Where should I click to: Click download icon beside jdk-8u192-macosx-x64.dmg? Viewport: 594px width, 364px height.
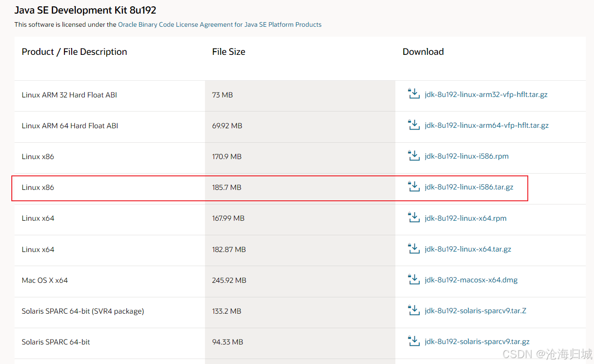pyautogui.click(x=414, y=279)
